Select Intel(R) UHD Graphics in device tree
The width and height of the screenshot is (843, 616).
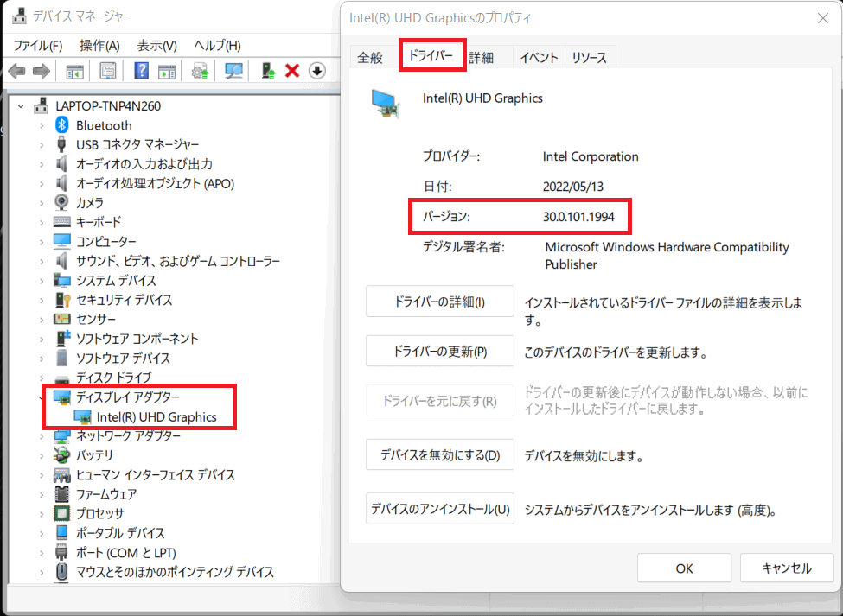coord(156,417)
